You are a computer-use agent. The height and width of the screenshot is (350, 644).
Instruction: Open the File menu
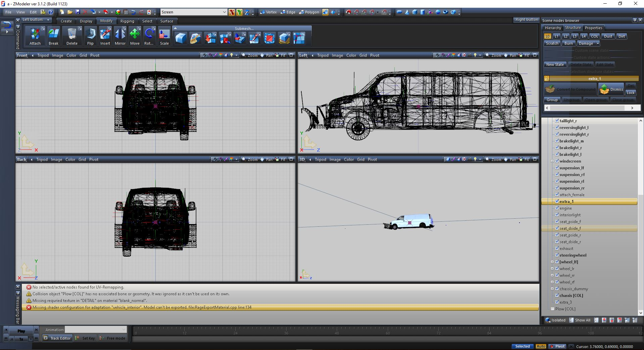[x=8, y=12]
